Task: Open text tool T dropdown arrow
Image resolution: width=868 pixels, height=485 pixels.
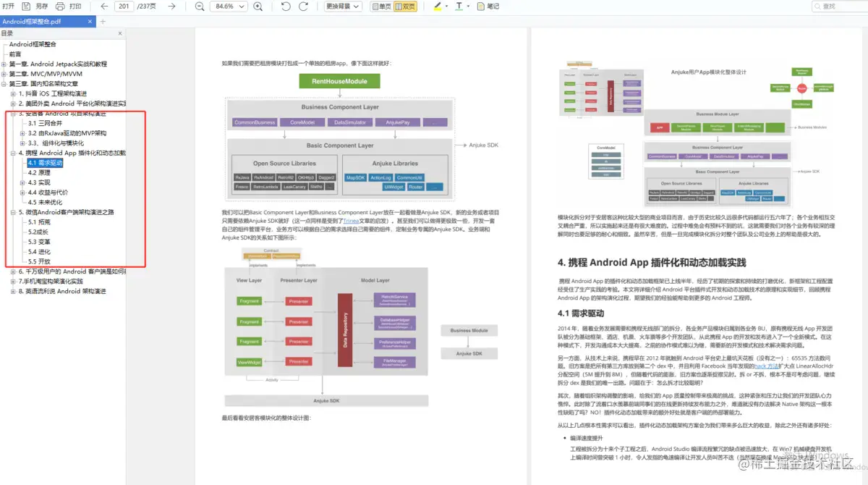Action: [467, 7]
